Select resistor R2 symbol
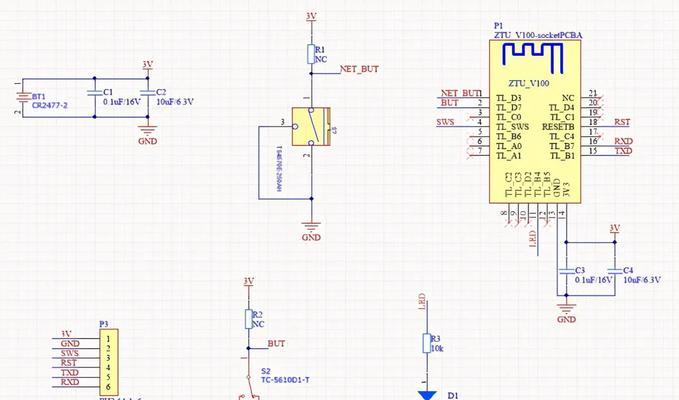Image resolution: width=679 pixels, height=400 pixels. pos(249,319)
